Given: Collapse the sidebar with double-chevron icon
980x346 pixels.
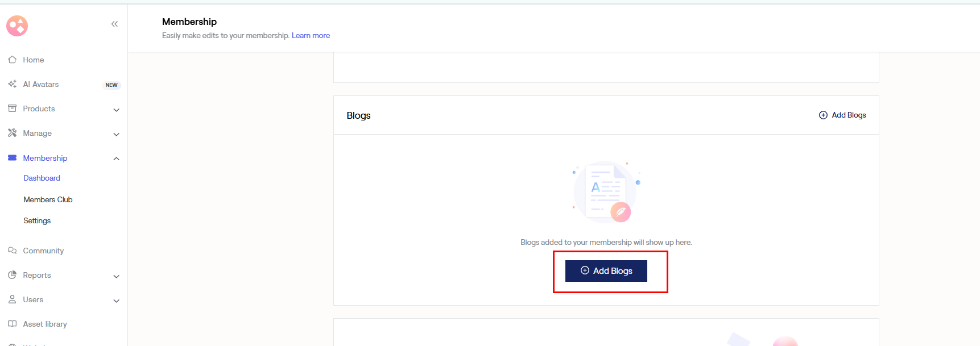Looking at the screenshot, I should [114, 24].
